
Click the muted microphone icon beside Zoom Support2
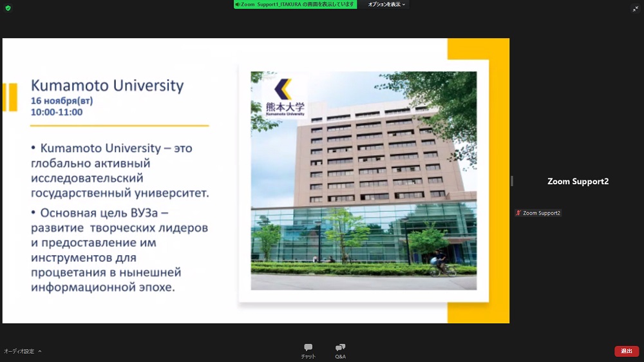(x=518, y=213)
